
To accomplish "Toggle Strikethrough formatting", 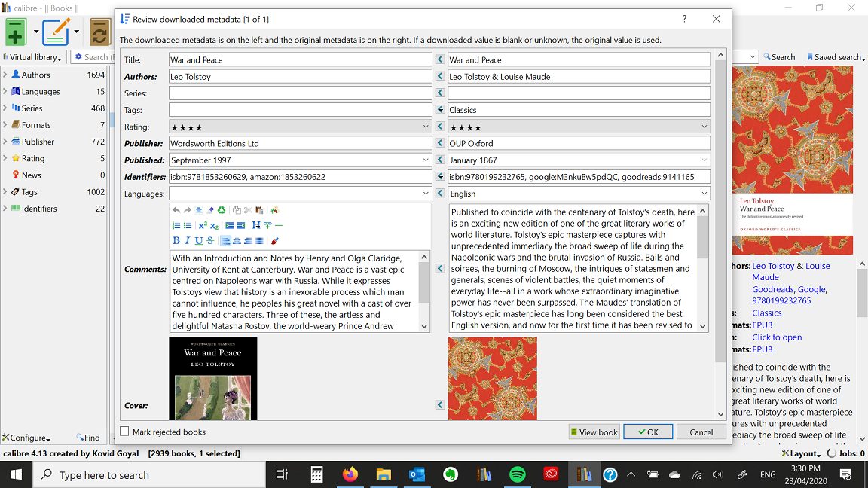I will [210, 241].
